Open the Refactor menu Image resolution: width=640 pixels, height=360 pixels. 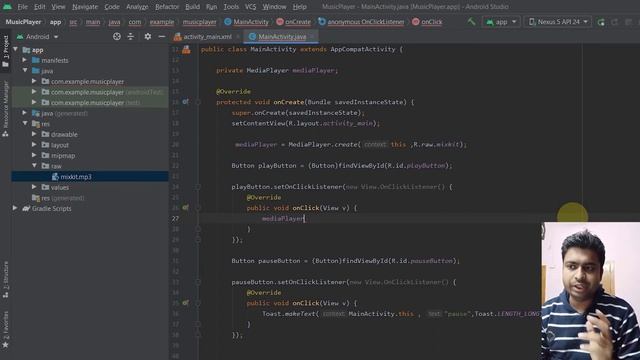click(x=167, y=7)
